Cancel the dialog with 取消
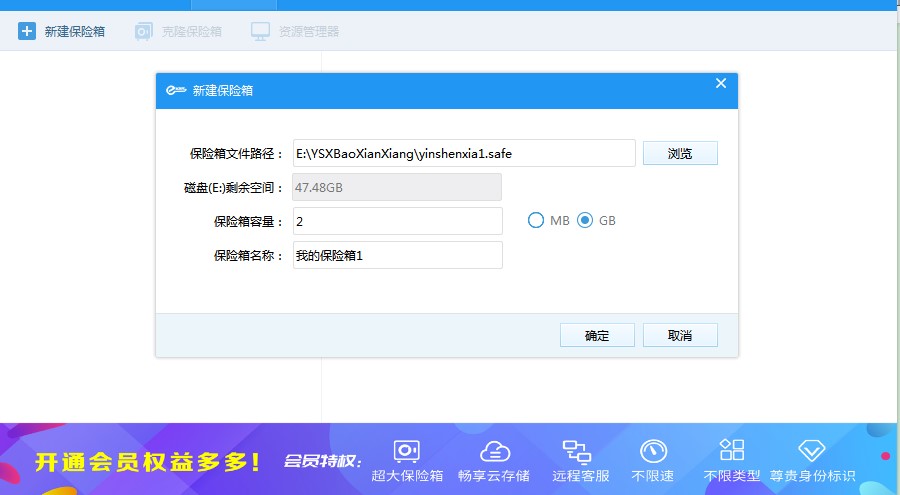Image resolution: width=900 pixels, height=495 pixels. point(680,335)
